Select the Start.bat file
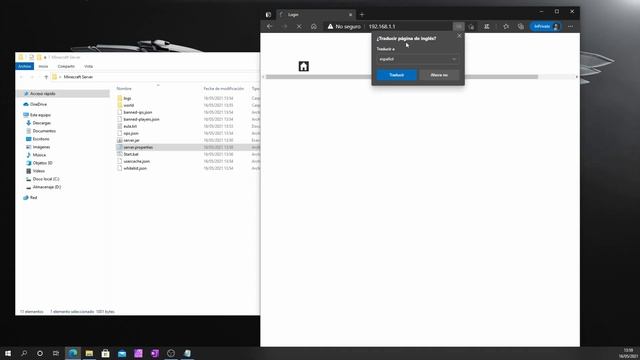This screenshot has width=640, height=360. point(131,154)
